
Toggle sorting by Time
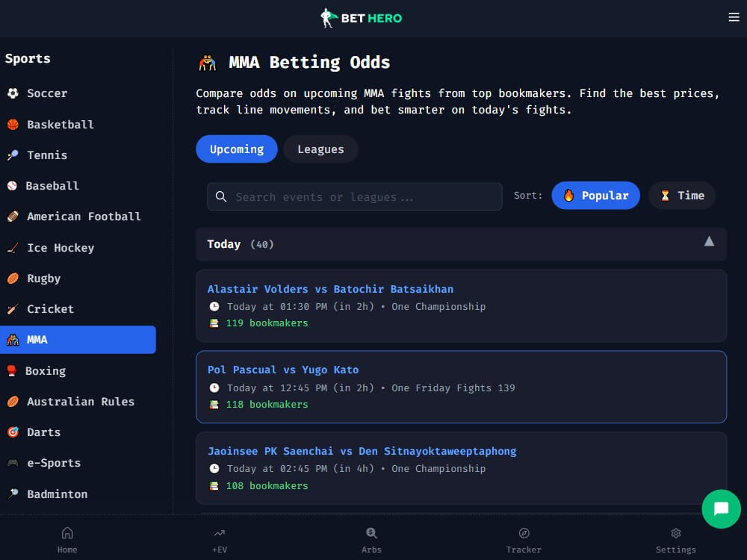(x=681, y=195)
